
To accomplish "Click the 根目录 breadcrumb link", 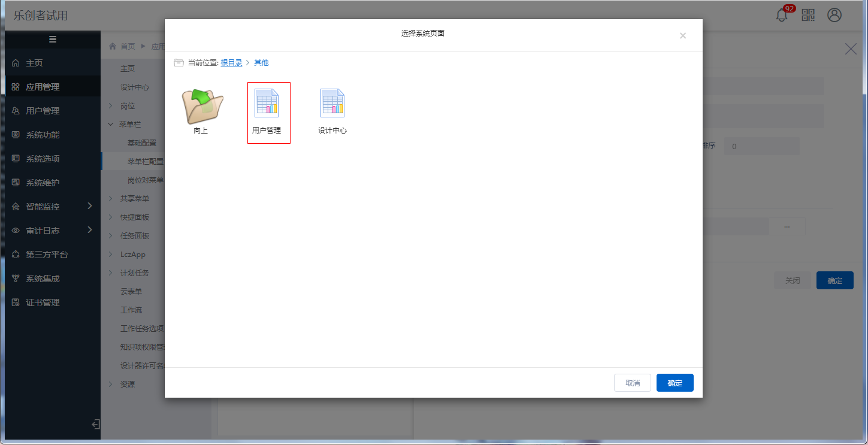I will pyautogui.click(x=231, y=63).
